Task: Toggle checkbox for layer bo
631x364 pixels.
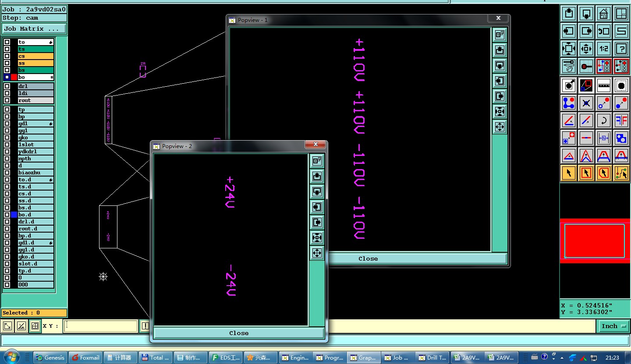Action: pos(7,77)
